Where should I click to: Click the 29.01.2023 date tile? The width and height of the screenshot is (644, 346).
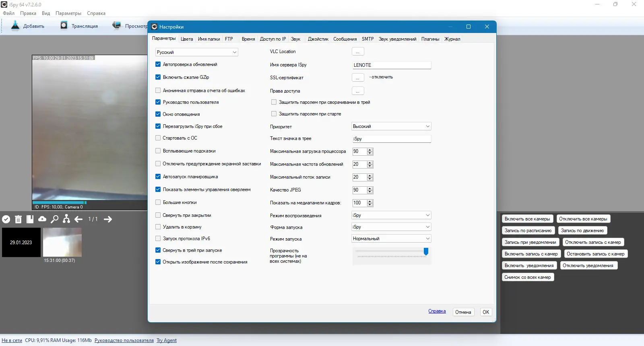[21, 242]
